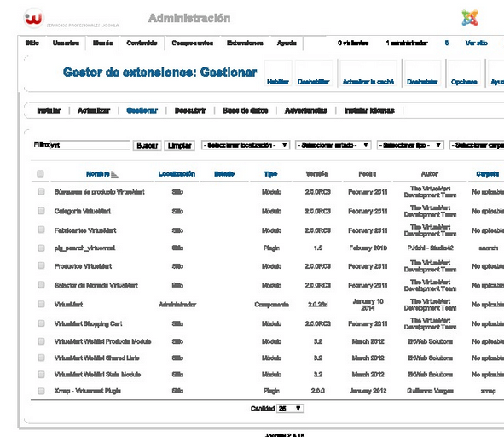The image size is (504, 437).
Task: Open the Seleccionar localización dropdown
Action: [x=246, y=145]
